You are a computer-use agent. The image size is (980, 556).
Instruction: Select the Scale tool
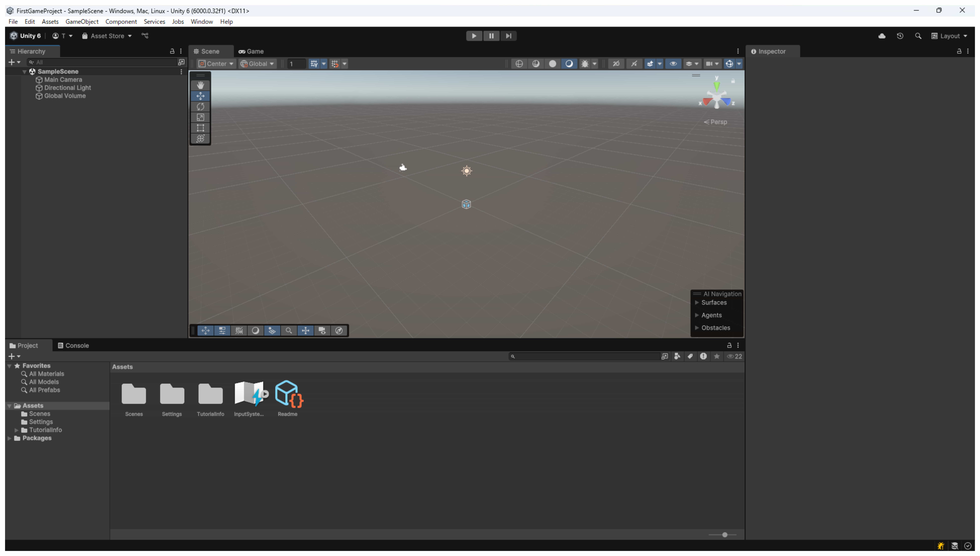[x=200, y=117]
